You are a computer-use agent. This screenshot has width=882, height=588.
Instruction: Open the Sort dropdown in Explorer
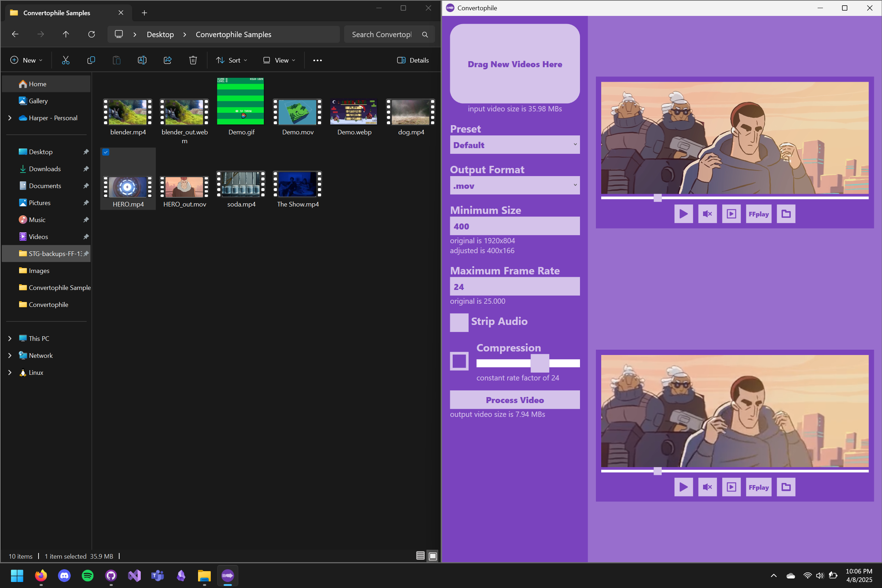coord(232,60)
